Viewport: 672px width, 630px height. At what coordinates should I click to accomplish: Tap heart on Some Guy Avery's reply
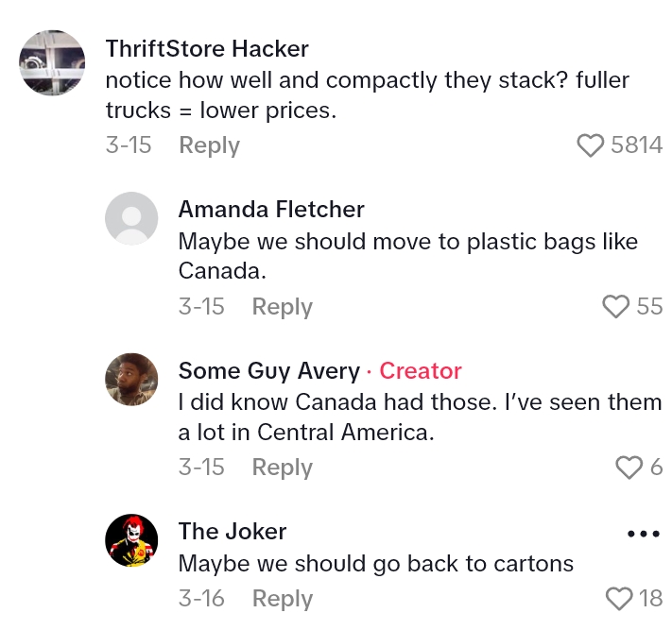click(x=629, y=468)
